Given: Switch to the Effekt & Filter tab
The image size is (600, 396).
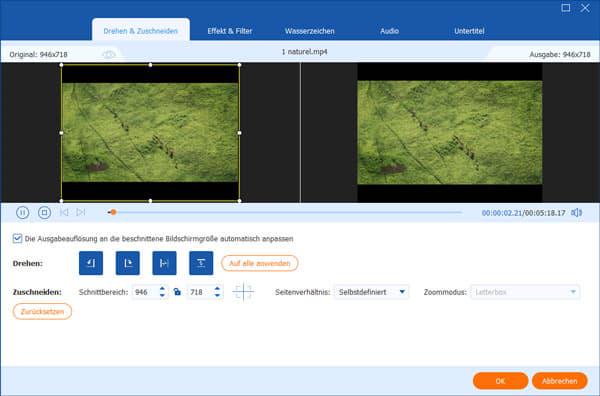Looking at the screenshot, I should tap(230, 31).
